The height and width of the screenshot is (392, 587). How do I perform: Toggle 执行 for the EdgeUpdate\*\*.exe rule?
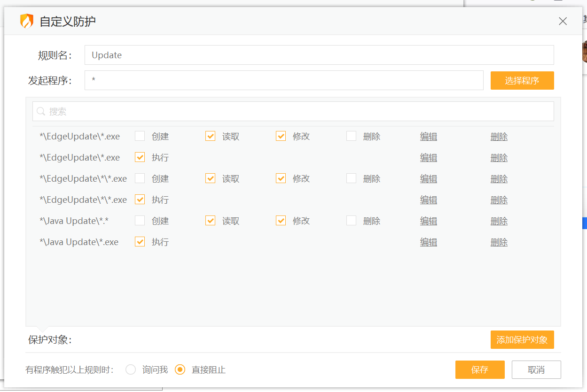pyautogui.click(x=140, y=200)
